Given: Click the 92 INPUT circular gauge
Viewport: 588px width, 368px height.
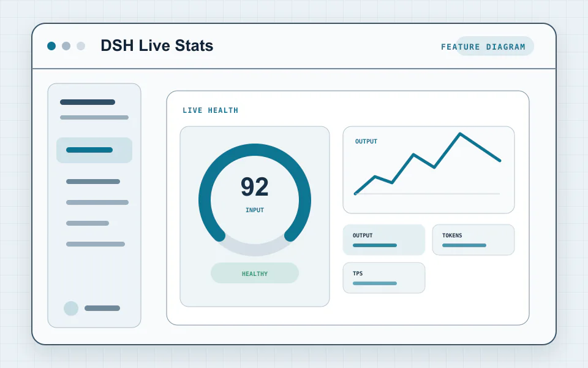Looking at the screenshot, I should pyautogui.click(x=255, y=200).
